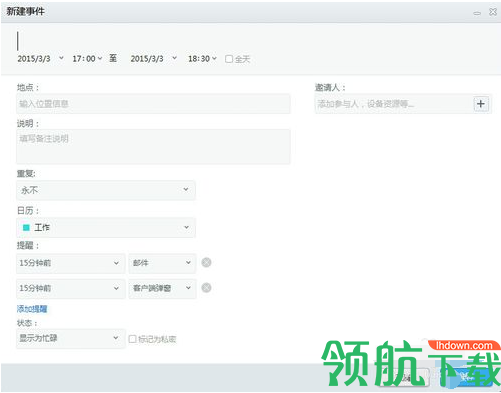
Task: Remove the 客户端弹窗 reminder row
Action: pos(206,288)
